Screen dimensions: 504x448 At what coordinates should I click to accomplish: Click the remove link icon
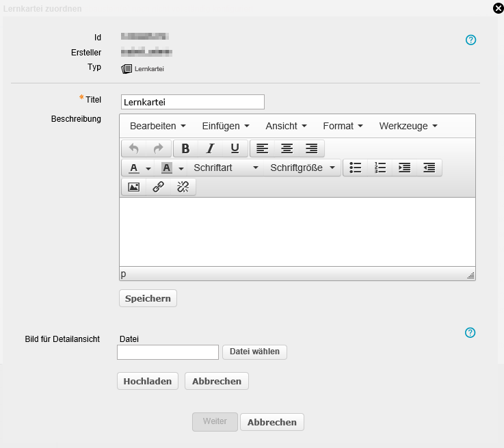(183, 187)
